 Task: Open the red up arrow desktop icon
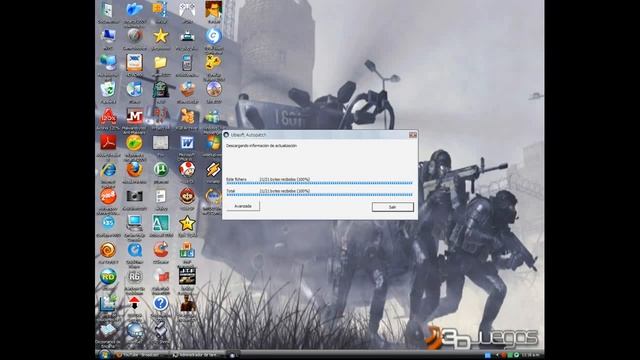coord(134,303)
